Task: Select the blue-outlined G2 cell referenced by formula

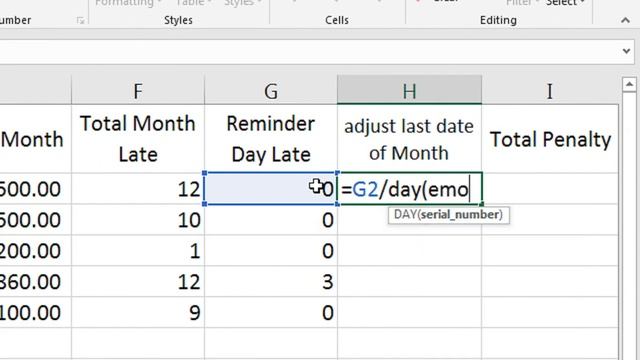Action: 271,189
